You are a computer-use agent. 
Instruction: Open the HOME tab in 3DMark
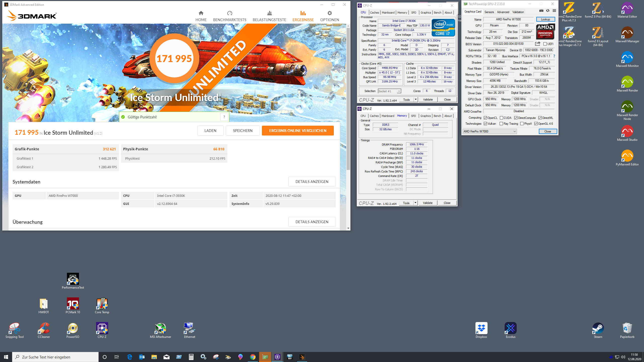(201, 16)
